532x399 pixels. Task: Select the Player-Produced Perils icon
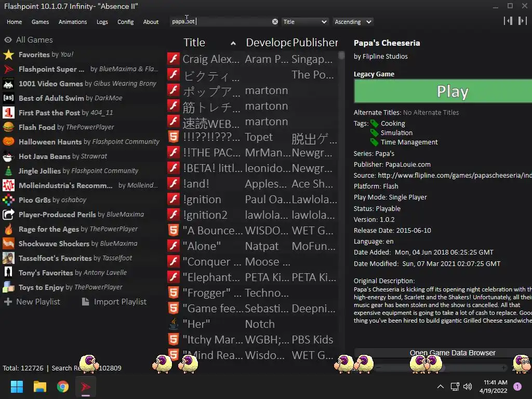[8, 215]
